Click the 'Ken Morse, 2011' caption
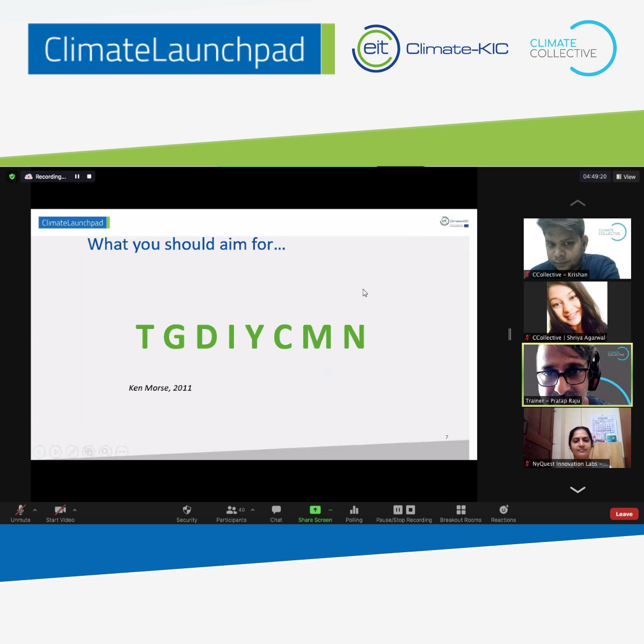Image resolution: width=644 pixels, height=644 pixels. pyautogui.click(x=160, y=388)
